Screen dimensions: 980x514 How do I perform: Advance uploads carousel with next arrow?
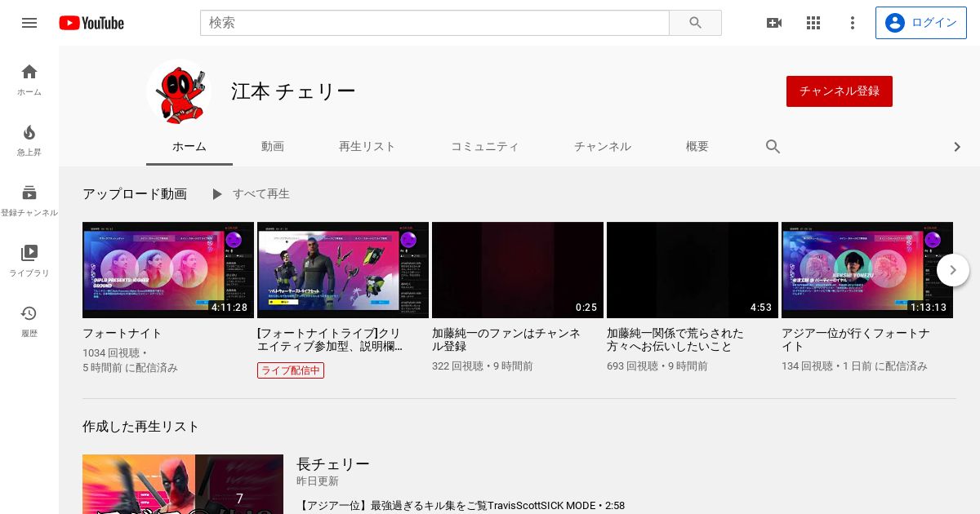click(x=953, y=270)
